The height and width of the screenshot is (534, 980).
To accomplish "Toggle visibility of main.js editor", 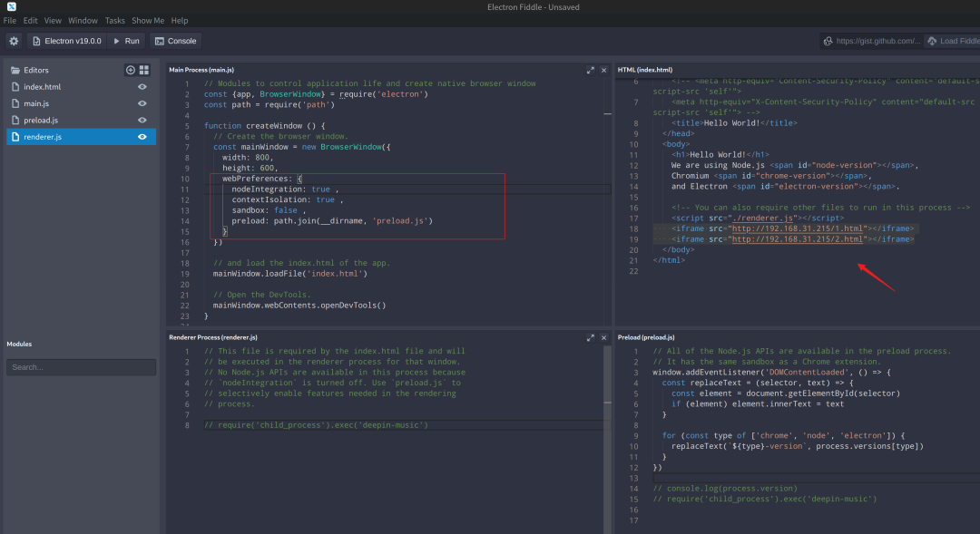I will click(142, 103).
